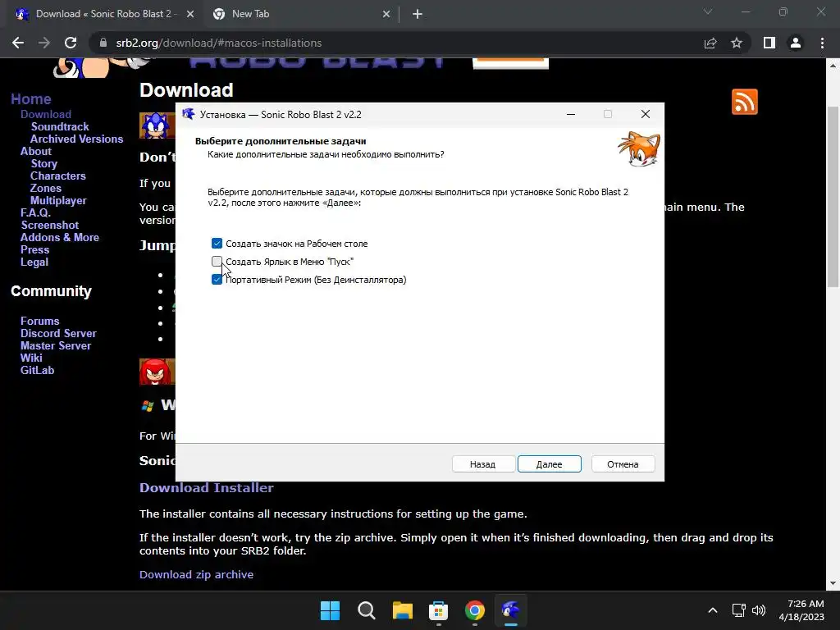
Task: Open Chrome side panel
Action: click(x=769, y=43)
